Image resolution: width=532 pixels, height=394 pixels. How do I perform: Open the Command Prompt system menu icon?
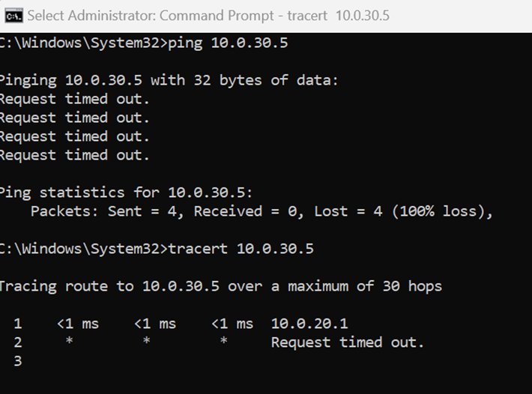coord(14,16)
